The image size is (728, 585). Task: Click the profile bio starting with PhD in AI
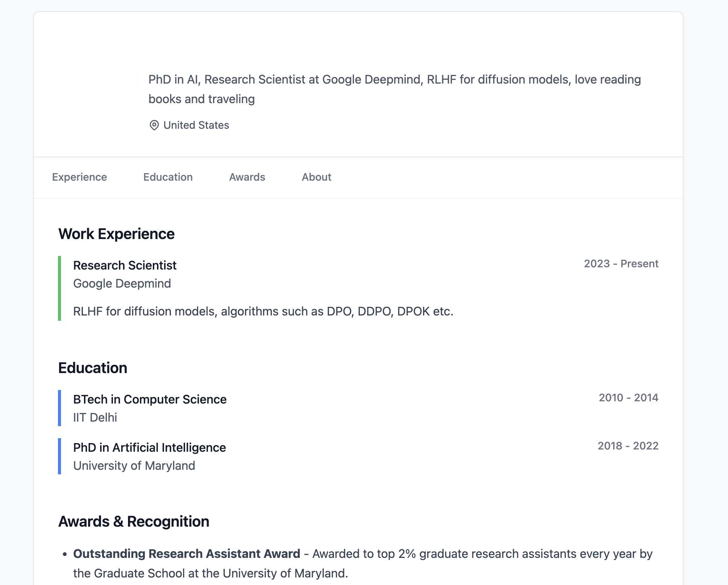tap(394, 89)
